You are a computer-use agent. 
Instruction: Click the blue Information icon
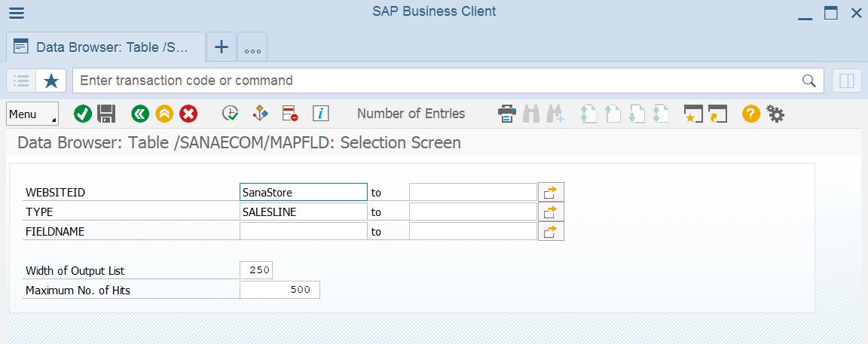(x=321, y=114)
